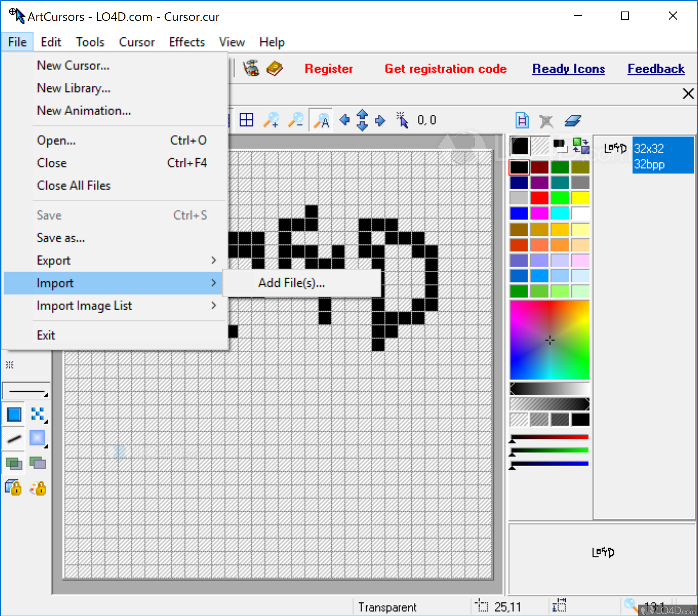Select the Zoom In magnifier tool
The width and height of the screenshot is (698, 616).
(271, 120)
